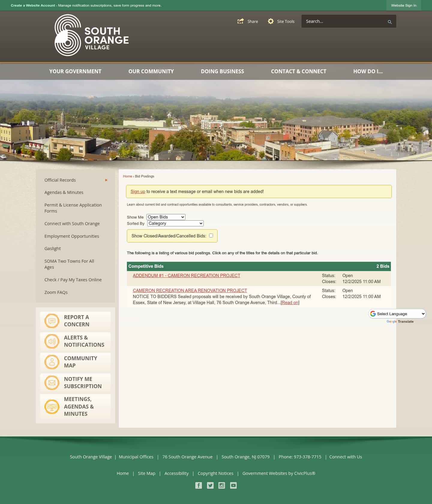
Task: Click the Community Map label
Action: coord(80,362)
